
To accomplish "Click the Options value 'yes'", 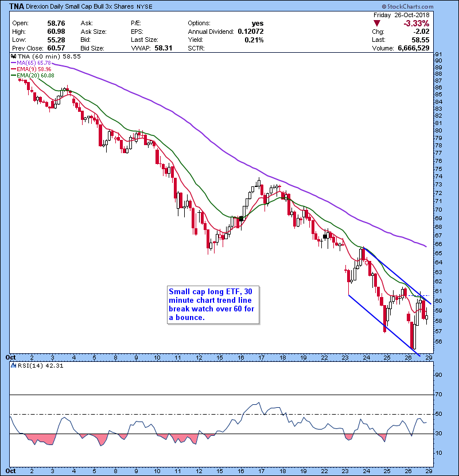I will click(258, 24).
